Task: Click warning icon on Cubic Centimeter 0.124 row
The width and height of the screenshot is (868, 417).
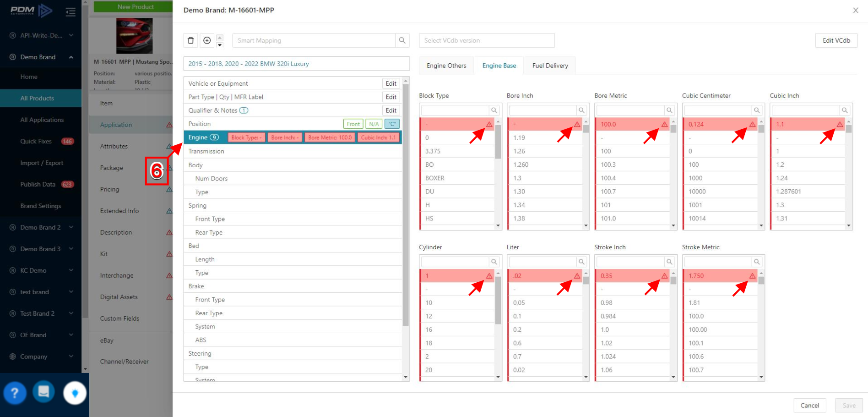Action: tap(752, 124)
